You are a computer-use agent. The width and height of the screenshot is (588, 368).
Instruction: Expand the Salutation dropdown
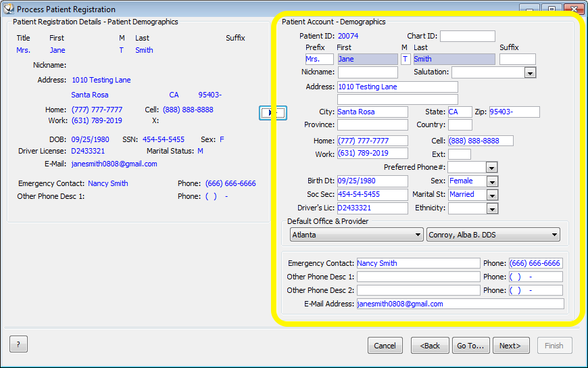click(x=530, y=72)
